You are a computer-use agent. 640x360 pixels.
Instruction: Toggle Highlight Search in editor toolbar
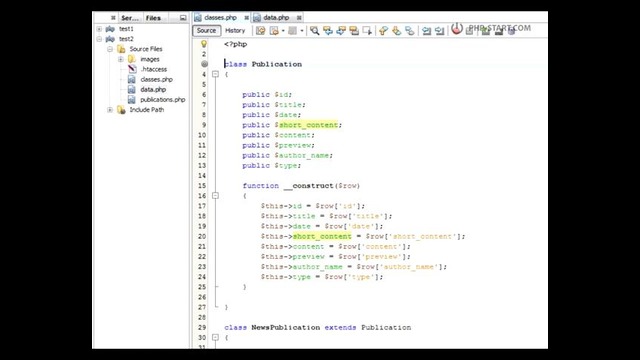tap(354, 31)
